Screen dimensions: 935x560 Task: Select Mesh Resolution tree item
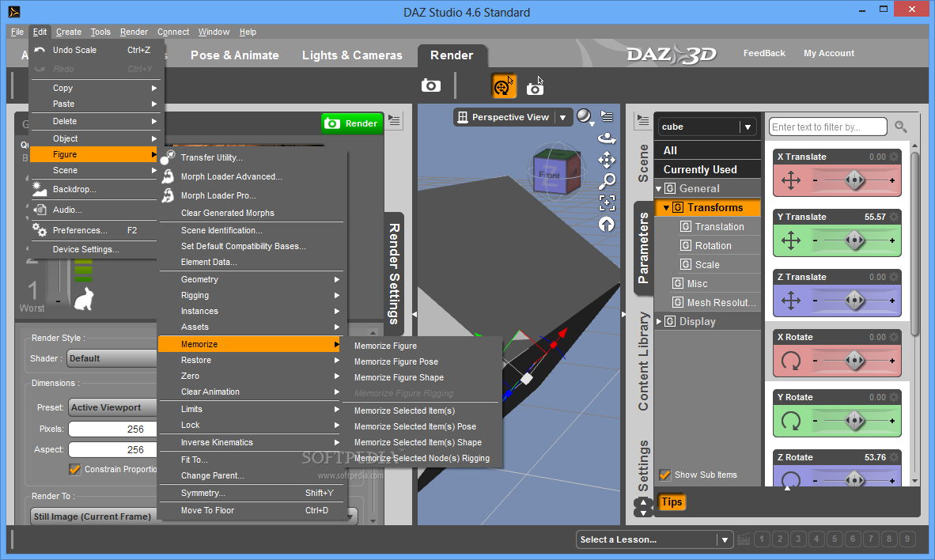pyautogui.click(x=715, y=302)
